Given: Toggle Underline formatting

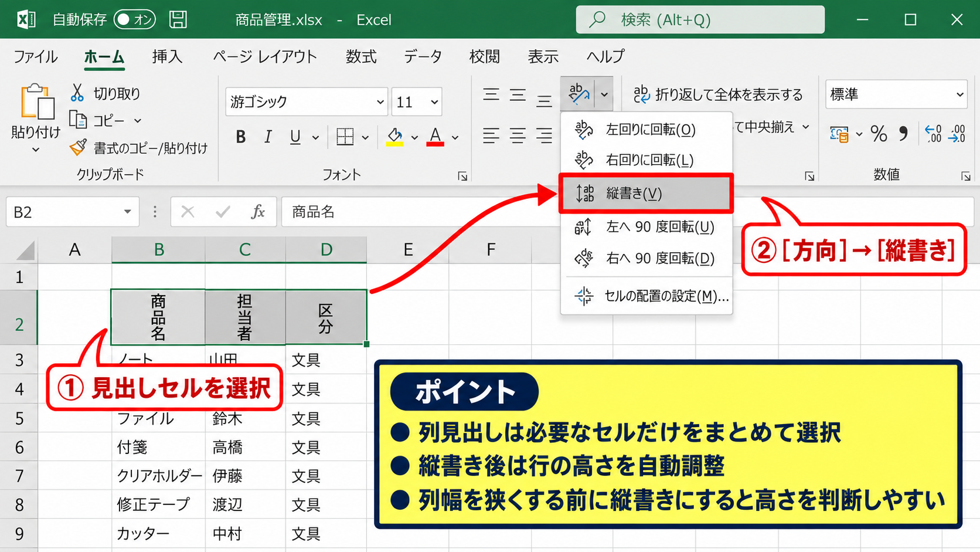Looking at the screenshot, I should pos(295,137).
